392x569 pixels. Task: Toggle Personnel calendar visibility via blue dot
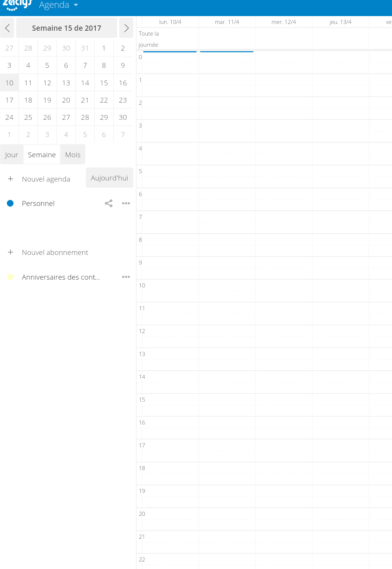(x=10, y=203)
